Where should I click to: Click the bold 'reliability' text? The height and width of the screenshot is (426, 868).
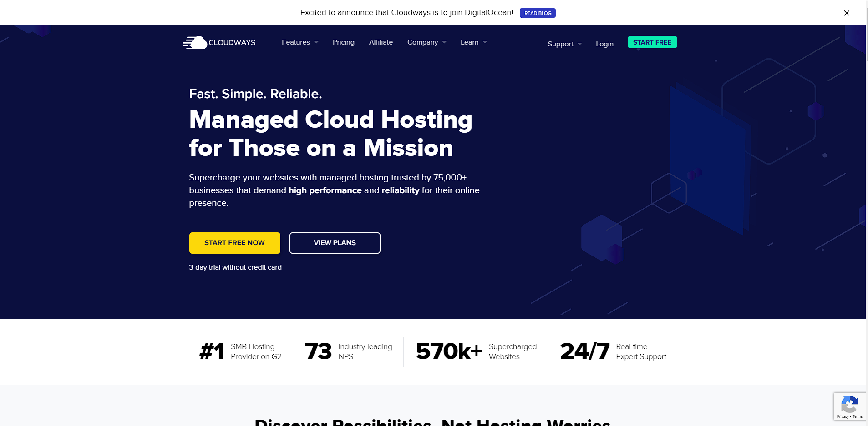coord(400,190)
